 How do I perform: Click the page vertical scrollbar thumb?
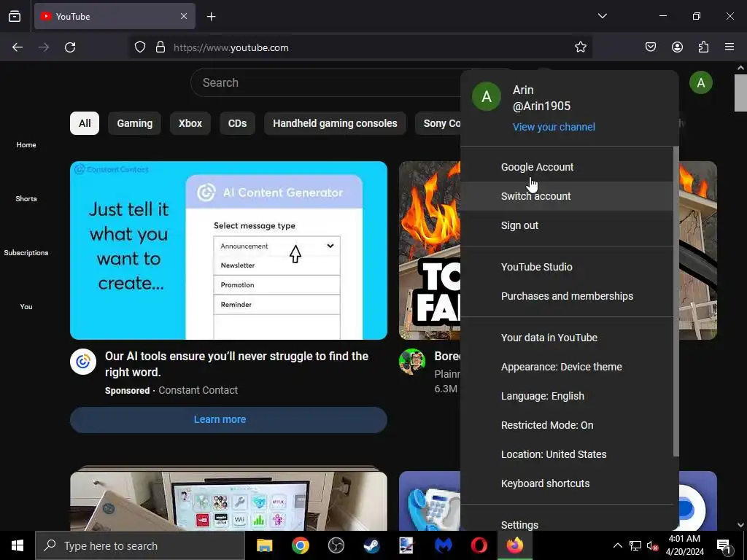point(740,93)
